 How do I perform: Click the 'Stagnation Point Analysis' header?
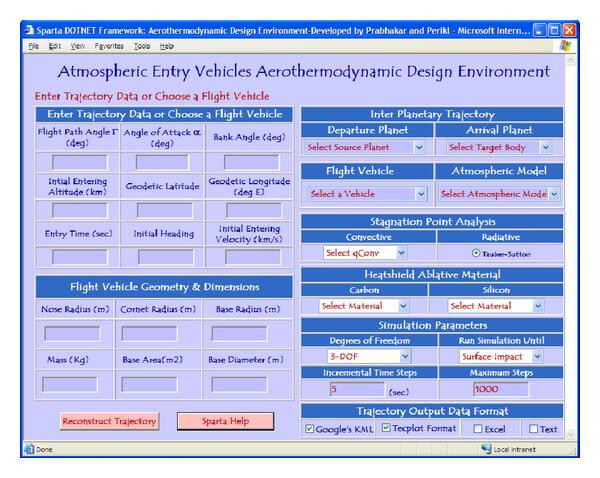[432, 222]
